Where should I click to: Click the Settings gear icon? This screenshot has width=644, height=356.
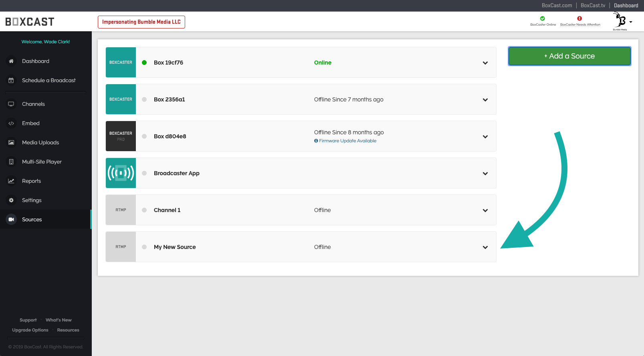[x=11, y=200]
